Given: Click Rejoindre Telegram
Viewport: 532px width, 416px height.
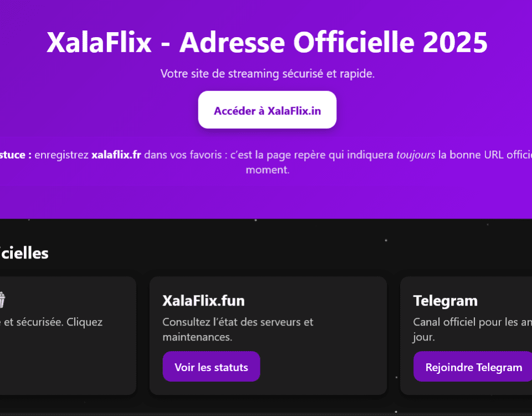Looking at the screenshot, I should tap(473, 367).
